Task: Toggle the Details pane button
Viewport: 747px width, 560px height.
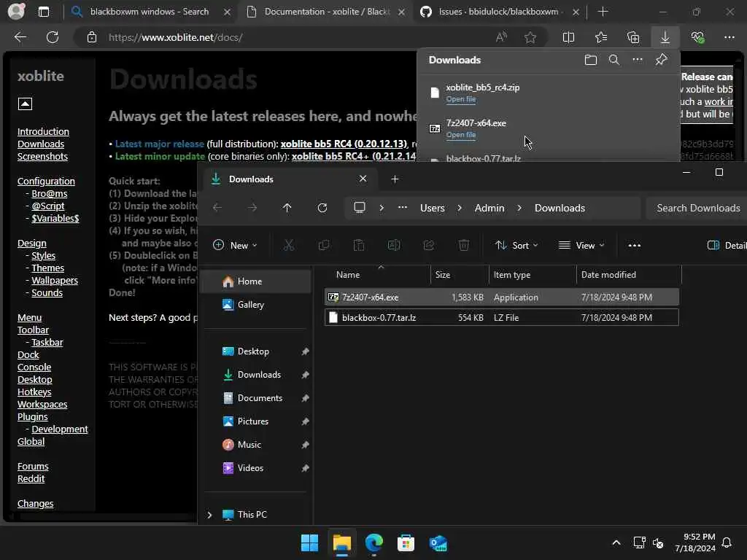Action: pyautogui.click(x=727, y=245)
